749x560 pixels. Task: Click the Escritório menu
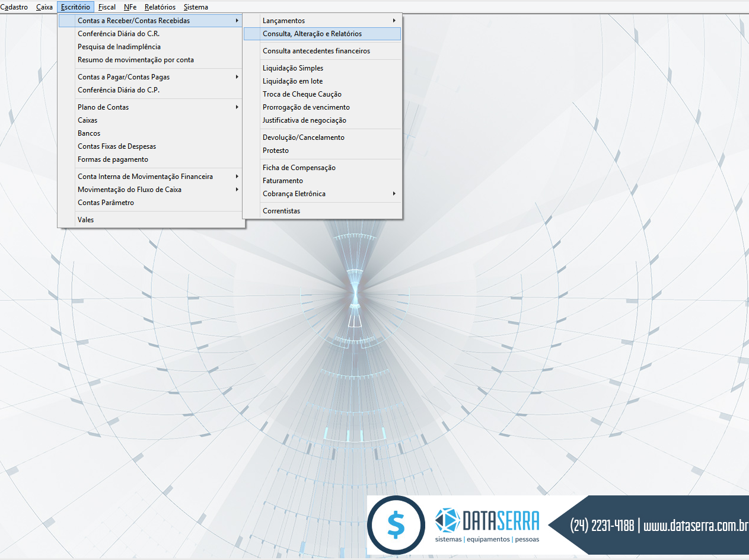point(76,7)
